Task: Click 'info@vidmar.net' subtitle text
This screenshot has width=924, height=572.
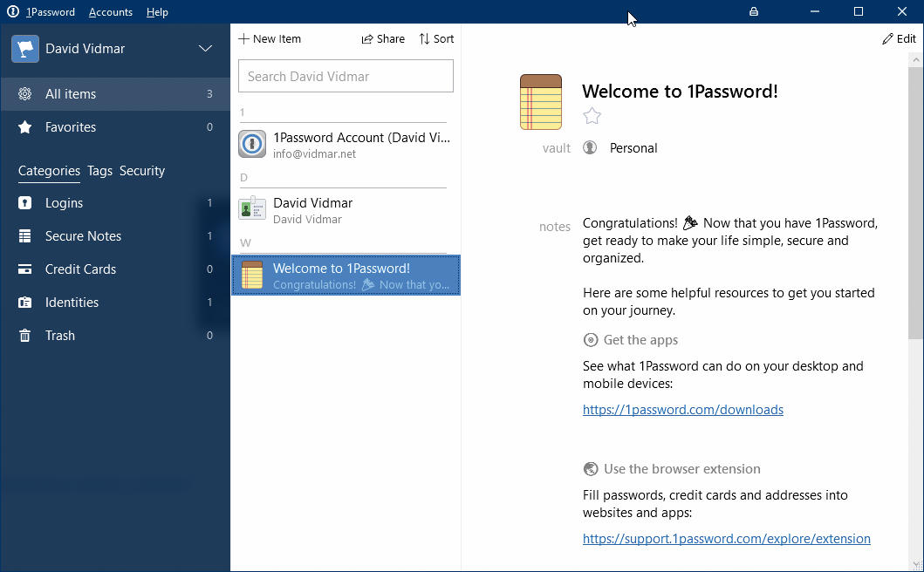Action: click(314, 153)
